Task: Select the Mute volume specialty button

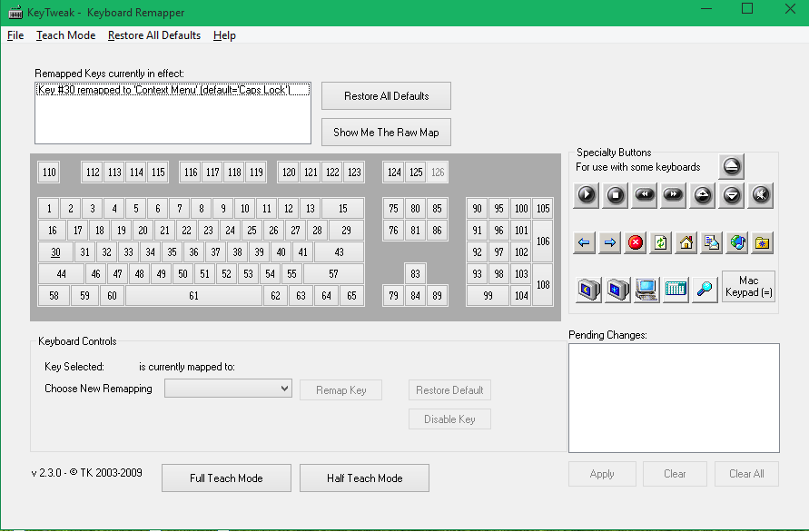Action: click(761, 195)
